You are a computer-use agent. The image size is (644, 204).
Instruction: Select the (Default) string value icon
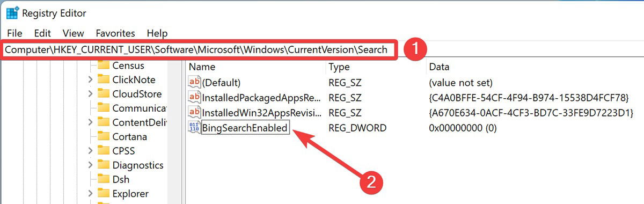pyautogui.click(x=194, y=83)
